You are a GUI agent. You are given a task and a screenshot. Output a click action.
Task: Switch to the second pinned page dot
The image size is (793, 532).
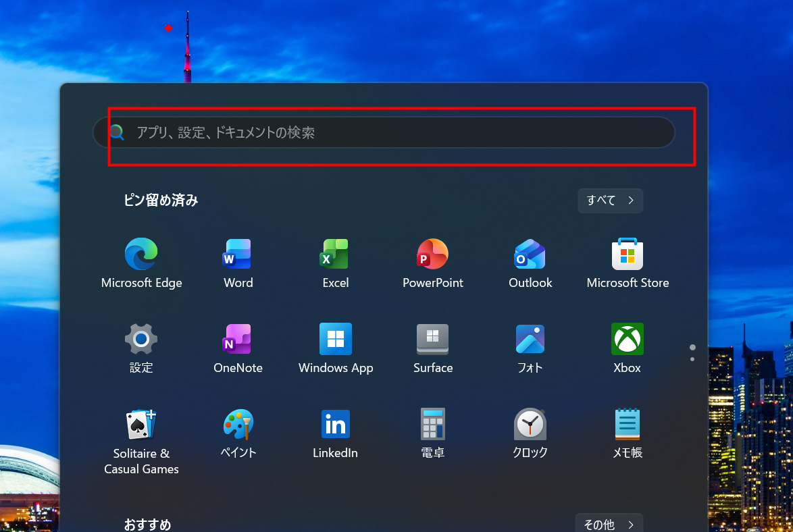pyautogui.click(x=692, y=359)
